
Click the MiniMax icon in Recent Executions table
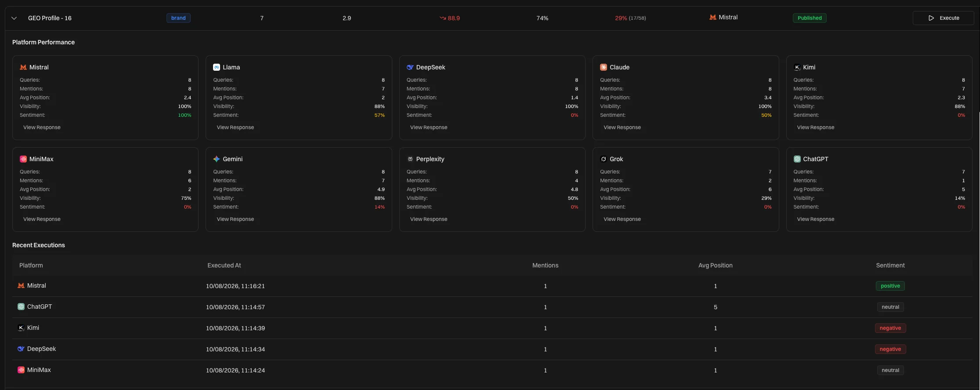click(21, 370)
